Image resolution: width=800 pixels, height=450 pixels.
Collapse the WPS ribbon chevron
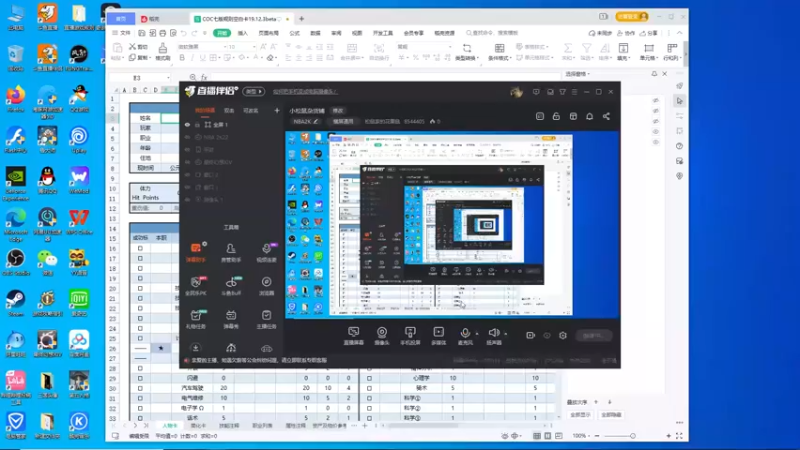pos(680,33)
